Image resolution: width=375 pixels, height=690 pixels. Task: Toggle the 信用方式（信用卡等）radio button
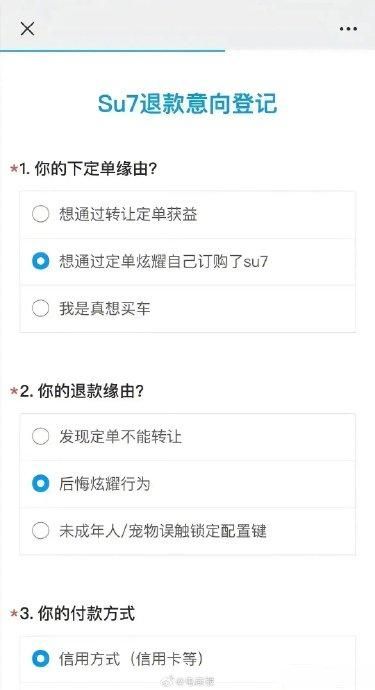(40, 659)
